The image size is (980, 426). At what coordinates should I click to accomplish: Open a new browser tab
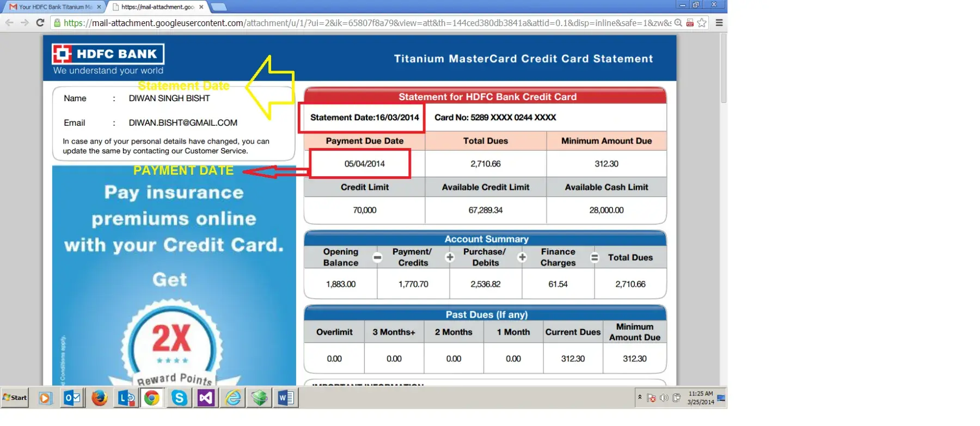[x=218, y=7]
